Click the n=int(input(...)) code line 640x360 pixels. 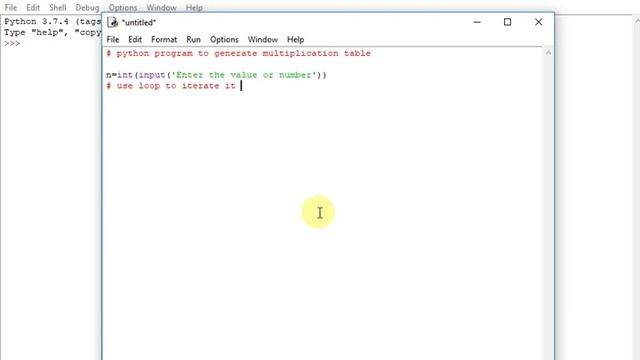click(x=216, y=75)
